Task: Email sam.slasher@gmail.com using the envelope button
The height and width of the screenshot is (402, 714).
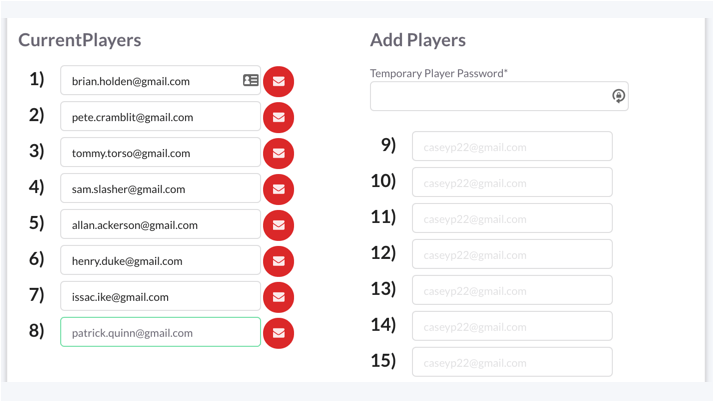Action: pos(278,189)
